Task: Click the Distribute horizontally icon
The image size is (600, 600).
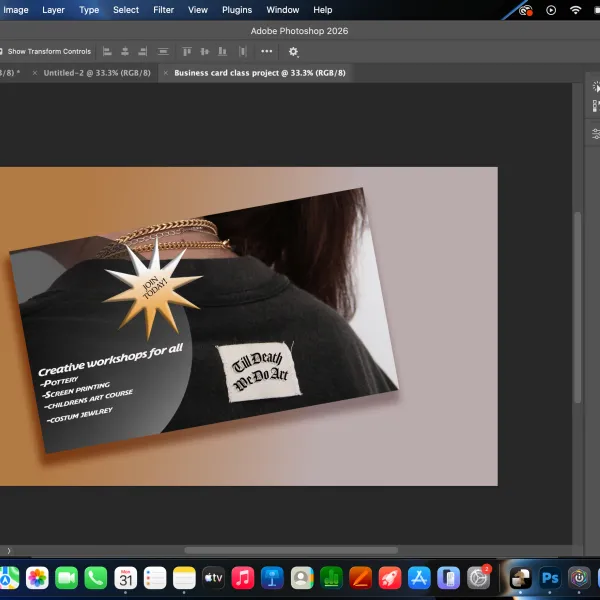Action: pos(243,51)
